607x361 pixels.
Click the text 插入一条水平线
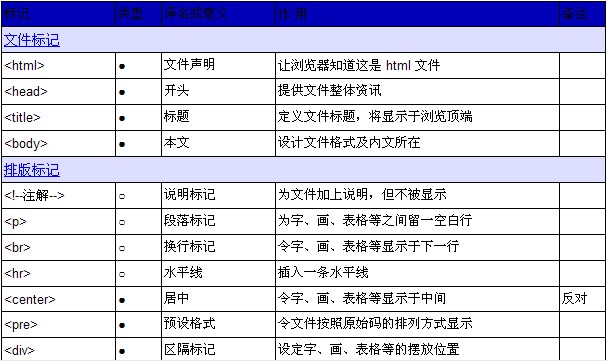point(323,272)
